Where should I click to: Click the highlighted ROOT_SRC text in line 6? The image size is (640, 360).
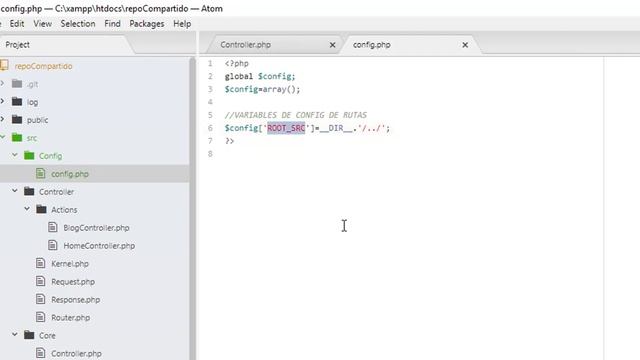coord(286,128)
